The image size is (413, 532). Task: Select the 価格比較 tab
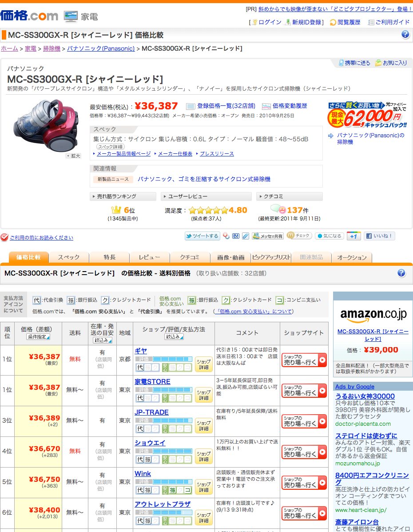tap(28, 257)
